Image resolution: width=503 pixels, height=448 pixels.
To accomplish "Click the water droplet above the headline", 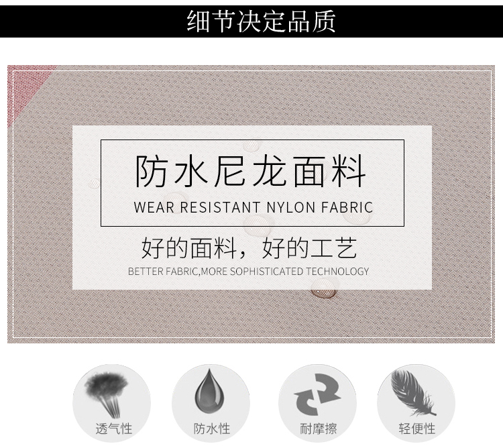I will [252, 146].
